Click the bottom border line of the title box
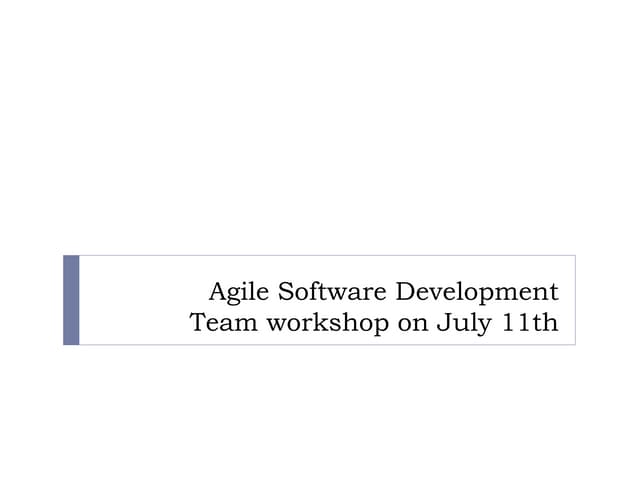This screenshot has width=640, height=480. (320, 345)
